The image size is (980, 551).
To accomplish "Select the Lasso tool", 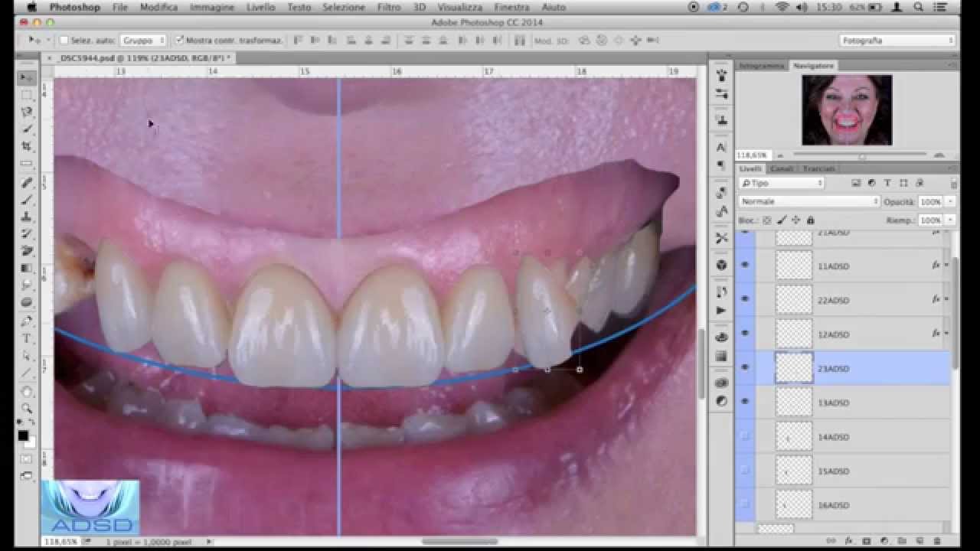I will [26, 112].
